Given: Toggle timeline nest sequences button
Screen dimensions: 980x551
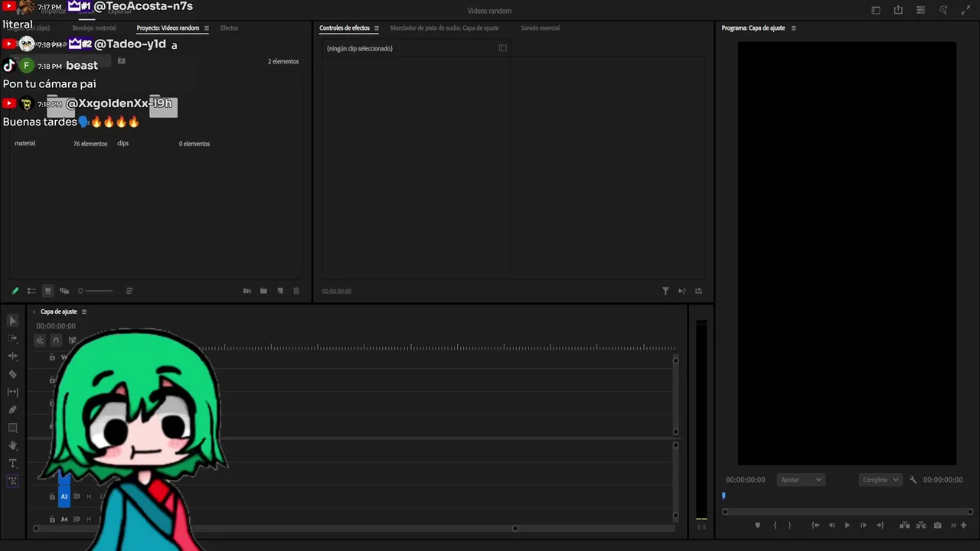Looking at the screenshot, I should 40,341.
